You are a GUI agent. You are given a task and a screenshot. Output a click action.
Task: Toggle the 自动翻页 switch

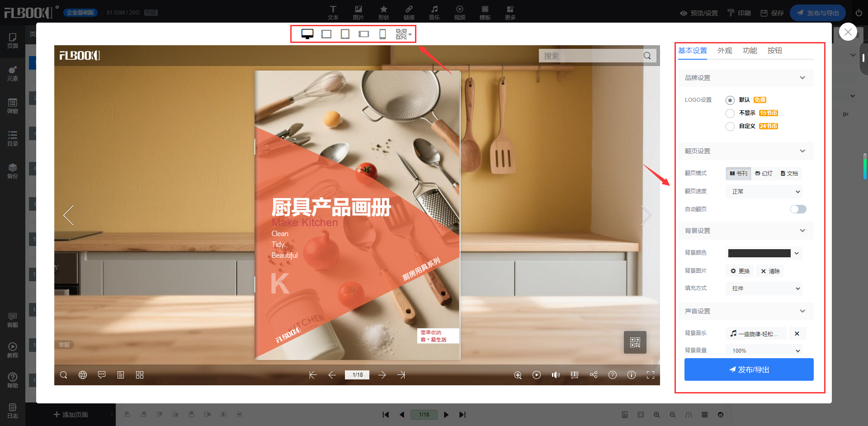(x=798, y=209)
